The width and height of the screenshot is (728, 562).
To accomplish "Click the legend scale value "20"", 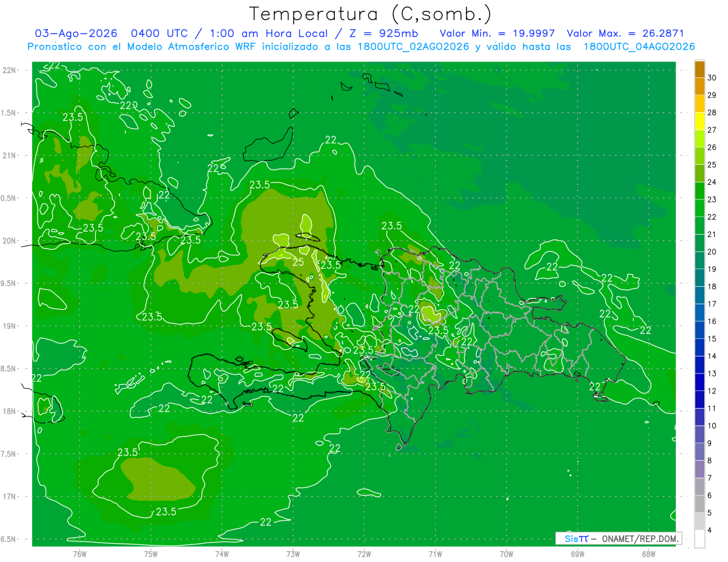I will click(x=712, y=252).
